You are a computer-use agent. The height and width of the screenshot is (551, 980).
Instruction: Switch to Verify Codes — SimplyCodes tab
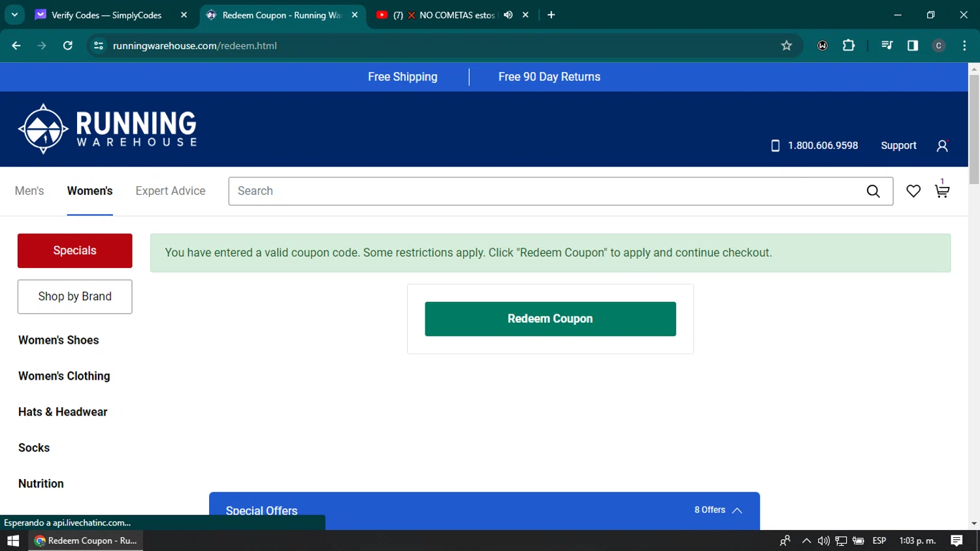(x=106, y=15)
